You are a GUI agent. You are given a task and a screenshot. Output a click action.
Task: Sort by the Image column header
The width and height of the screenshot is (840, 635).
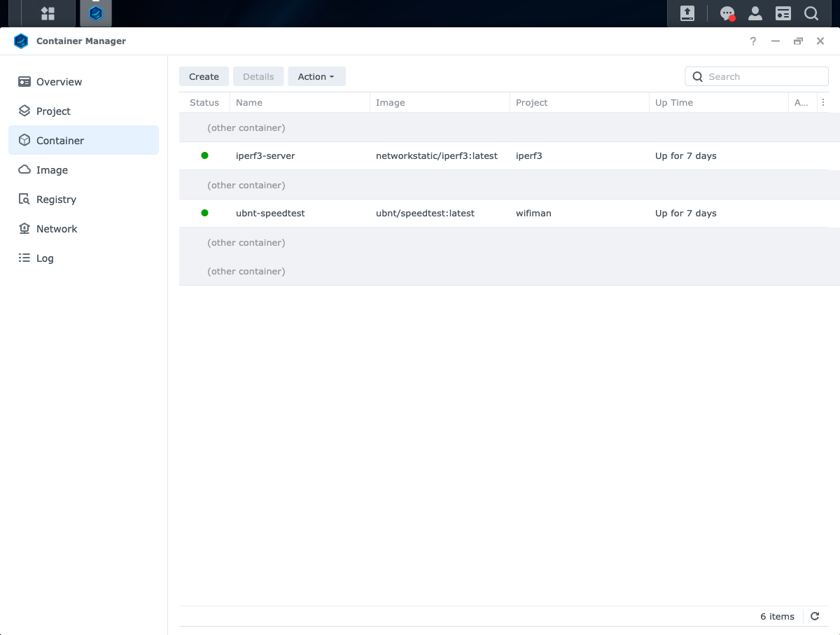point(440,102)
